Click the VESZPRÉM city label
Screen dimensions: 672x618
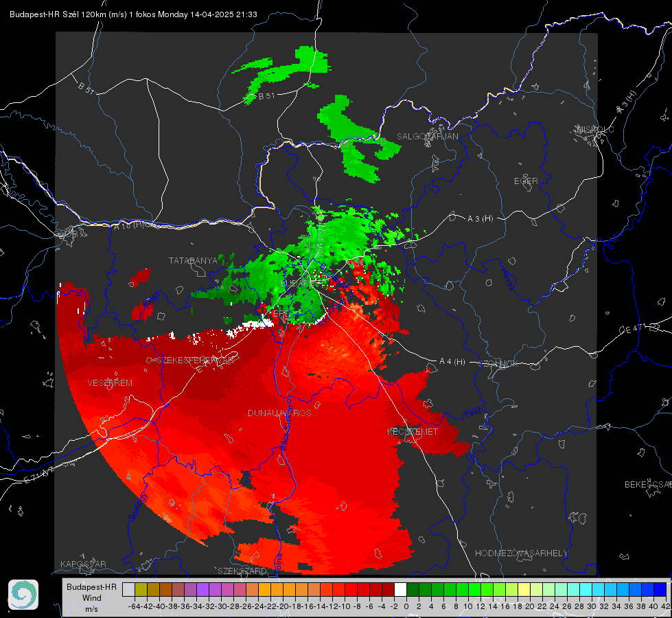pyautogui.click(x=110, y=382)
